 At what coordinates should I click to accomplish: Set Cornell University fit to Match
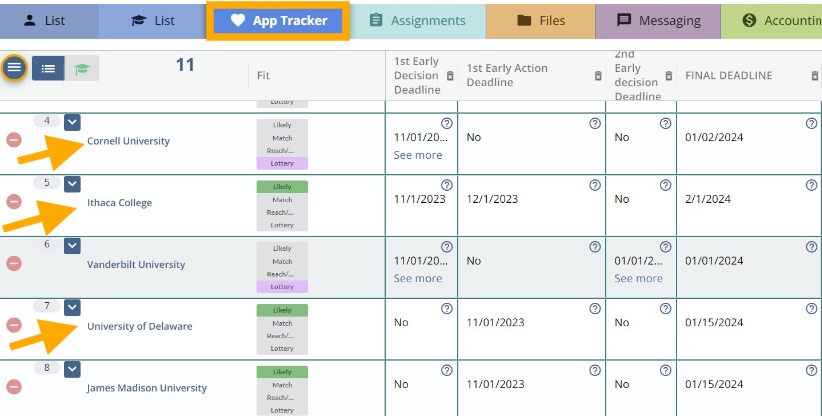pos(282,138)
